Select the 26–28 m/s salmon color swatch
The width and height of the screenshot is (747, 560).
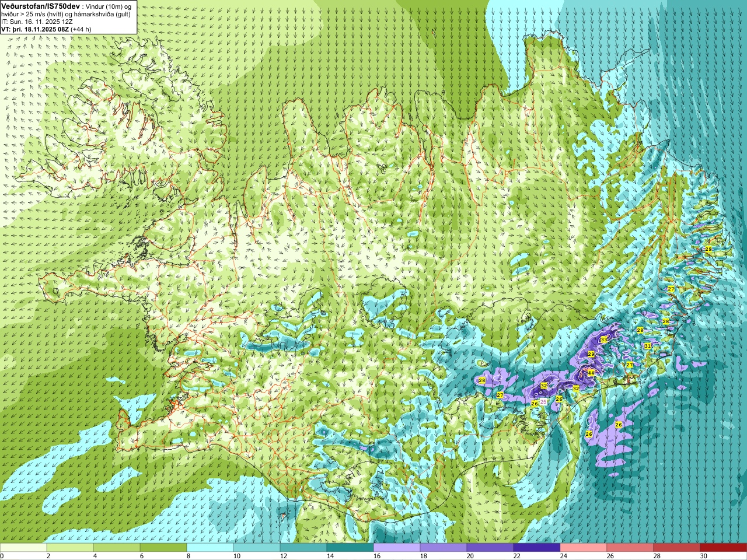[x=630, y=548]
